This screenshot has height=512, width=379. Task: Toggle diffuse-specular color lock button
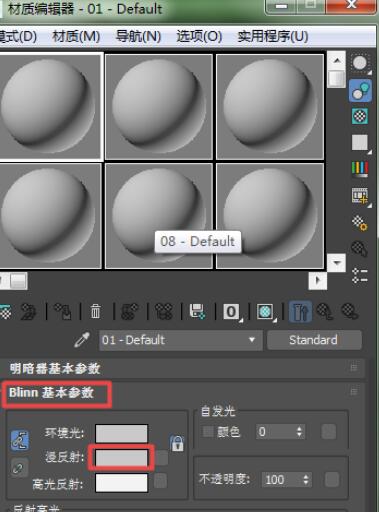pyautogui.click(x=19, y=469)
